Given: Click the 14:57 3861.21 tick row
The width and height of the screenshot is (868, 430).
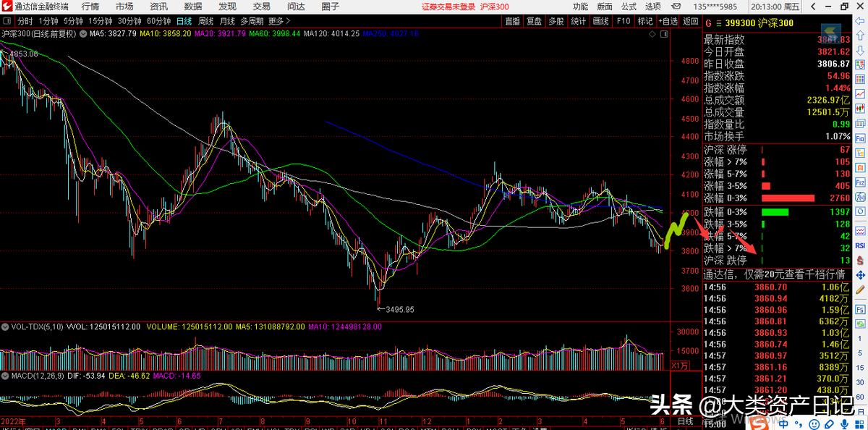Looking at the screenshot, I should pyautogui.click(x=776, y=379).
